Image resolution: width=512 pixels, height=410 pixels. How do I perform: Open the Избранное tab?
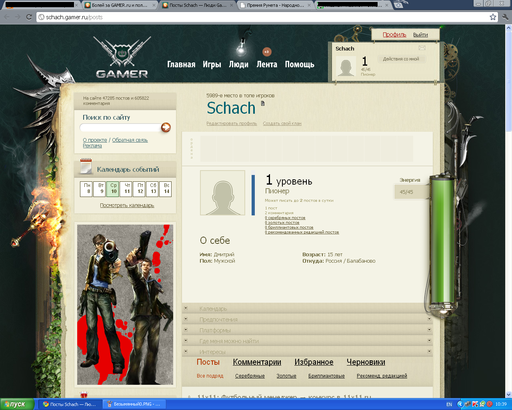click(314, 362)
